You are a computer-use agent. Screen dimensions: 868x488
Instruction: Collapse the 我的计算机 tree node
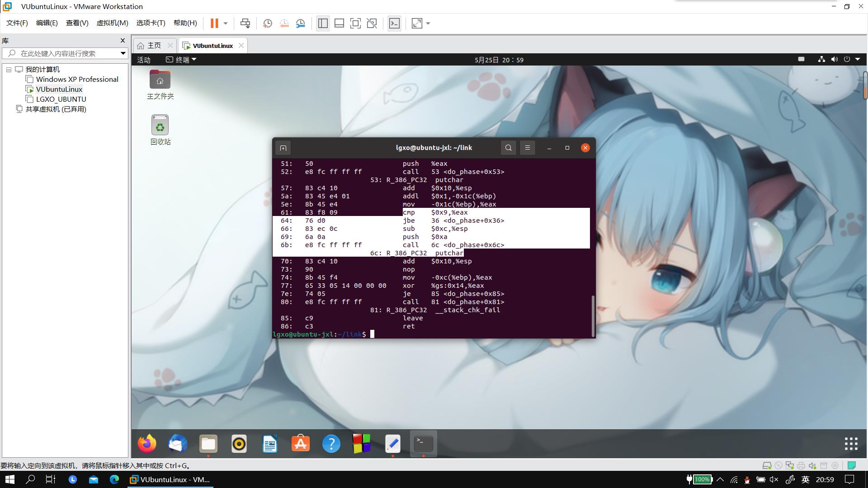click(9, 70)
